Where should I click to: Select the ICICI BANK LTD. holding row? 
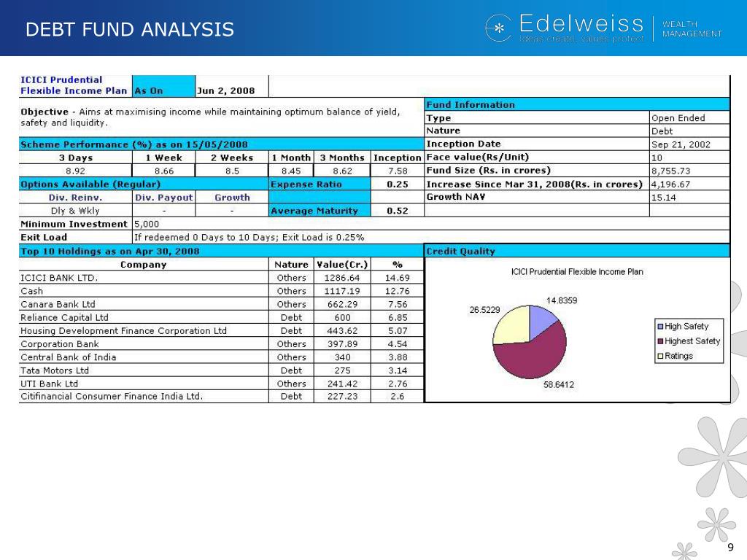point(221,278)
